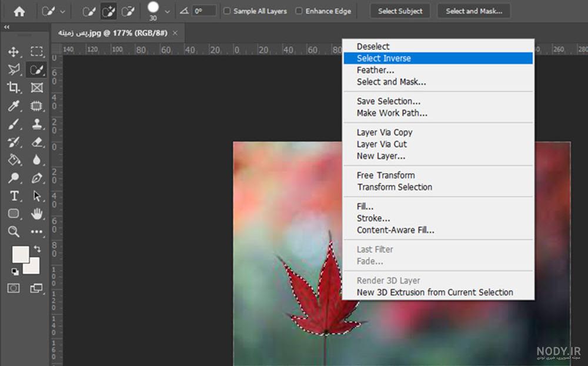Image resolution: width=588 pixels, height=366 pixels.
Task: Go to the Home screen icon
Action: [19, 11]
